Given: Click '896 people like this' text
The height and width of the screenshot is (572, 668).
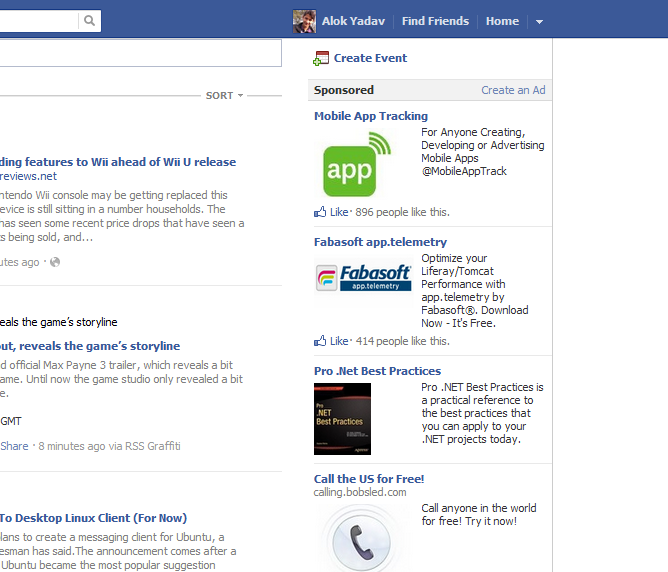Looking at the screenshot, I should point(403,212).
